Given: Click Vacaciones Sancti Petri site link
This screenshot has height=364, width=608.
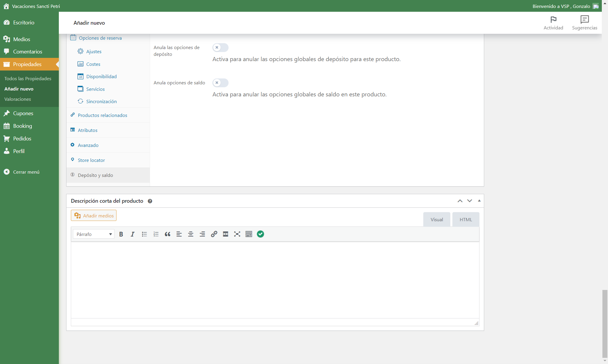Looking at the screenshot, I should pyautogui.click(x=36, y=6).
